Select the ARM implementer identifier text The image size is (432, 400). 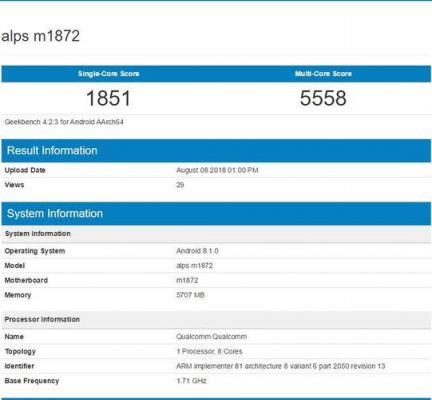click(281, 366)
